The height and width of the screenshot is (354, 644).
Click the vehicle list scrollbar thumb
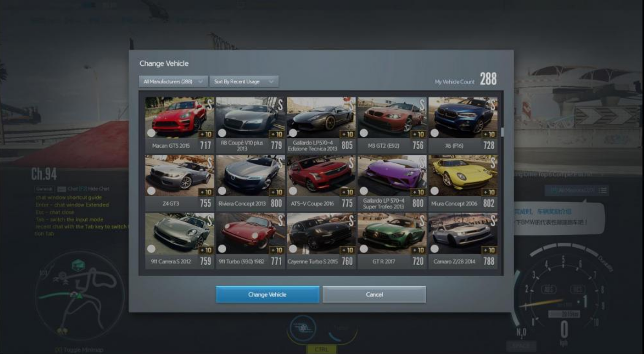pyautogui.click(x=502, y=132)
